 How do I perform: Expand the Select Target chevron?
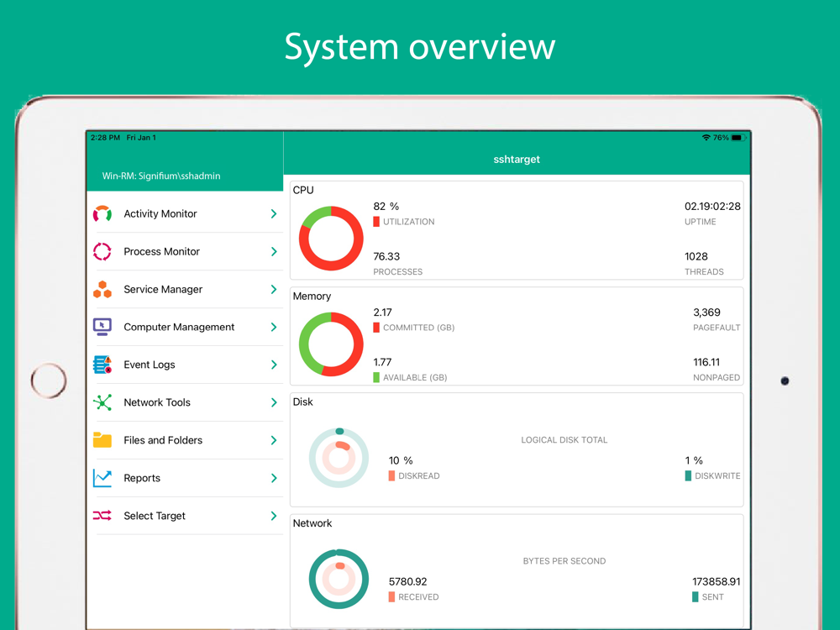[274, 516]
